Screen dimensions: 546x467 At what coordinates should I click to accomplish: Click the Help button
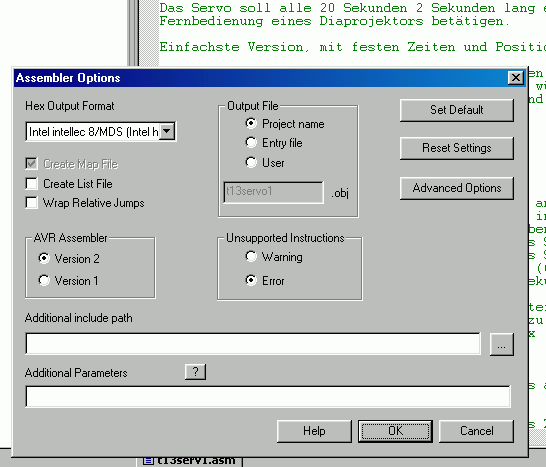(x=314, y=431)
